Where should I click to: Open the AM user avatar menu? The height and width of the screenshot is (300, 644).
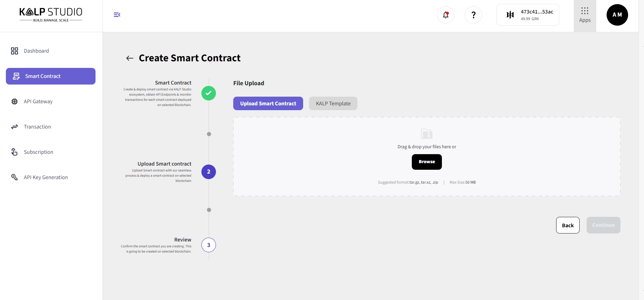point(617,15)
